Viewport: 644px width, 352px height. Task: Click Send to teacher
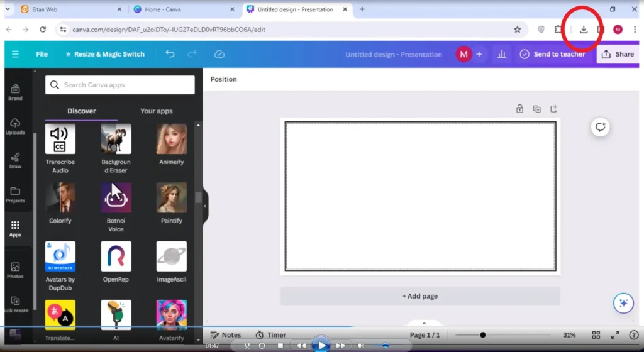[552, 54]
